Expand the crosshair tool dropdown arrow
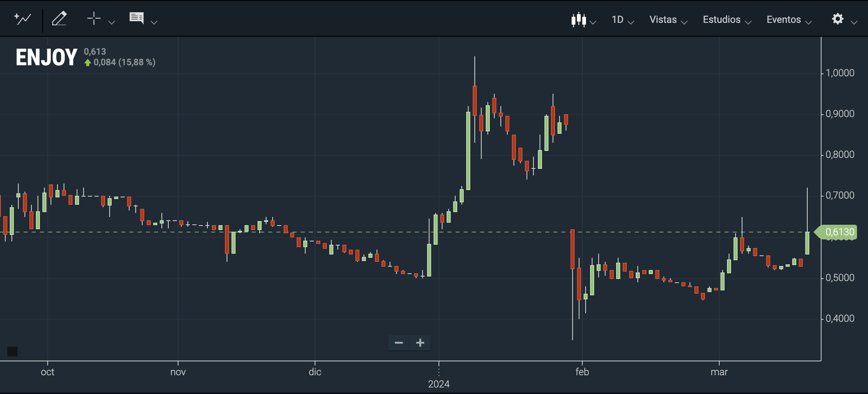868x394 pixels. (x=112, y=23)
